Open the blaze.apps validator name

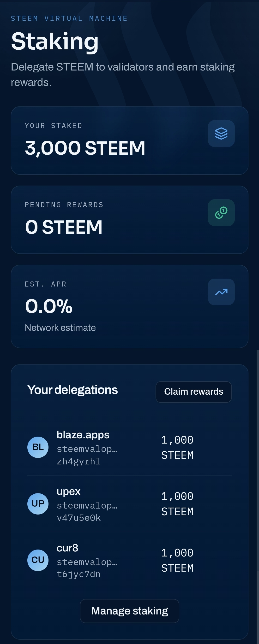point(83,435)
